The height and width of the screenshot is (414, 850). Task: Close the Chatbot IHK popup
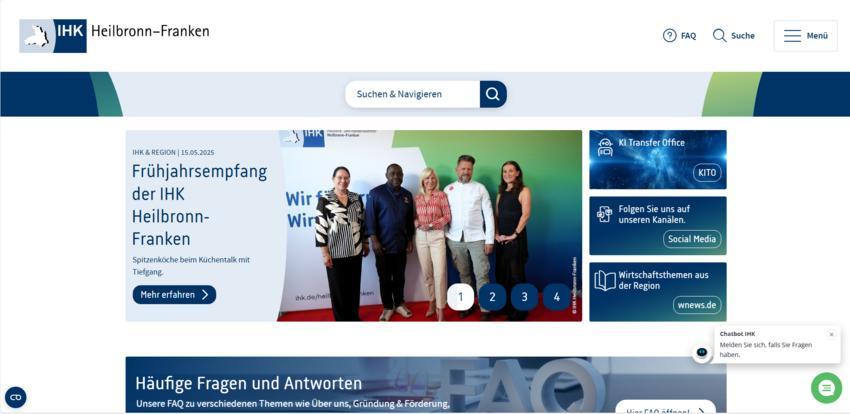831,334
